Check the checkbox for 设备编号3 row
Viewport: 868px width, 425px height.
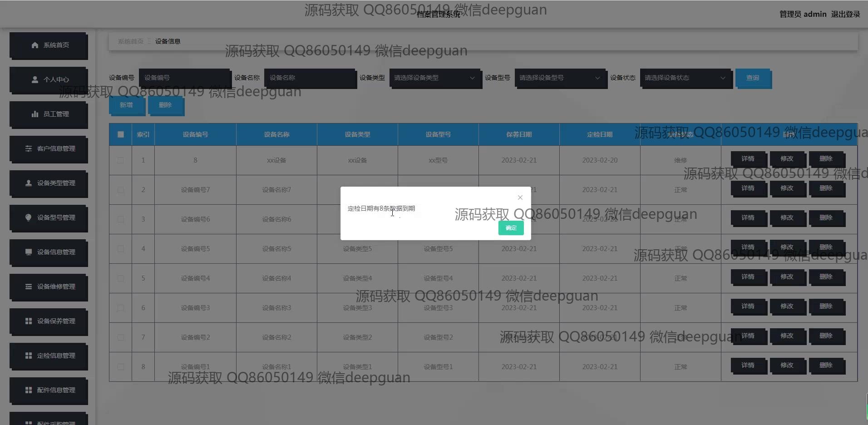pyautogui.click(x=121, y=308)
